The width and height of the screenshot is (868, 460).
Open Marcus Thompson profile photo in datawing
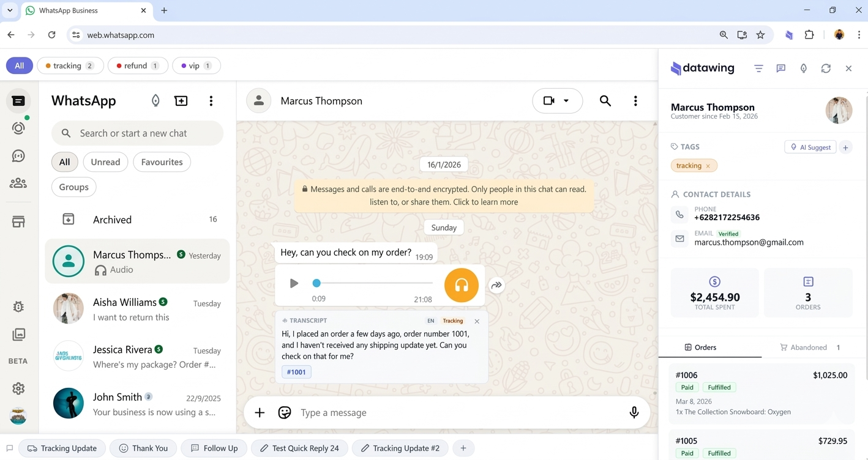(x=839, y=111)
